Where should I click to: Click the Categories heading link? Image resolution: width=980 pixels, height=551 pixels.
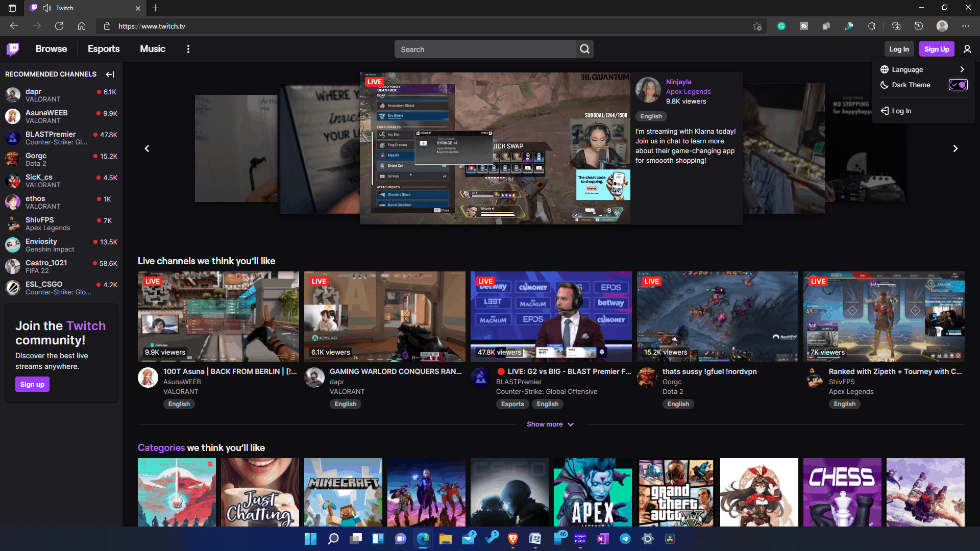[x=161, y=447]
